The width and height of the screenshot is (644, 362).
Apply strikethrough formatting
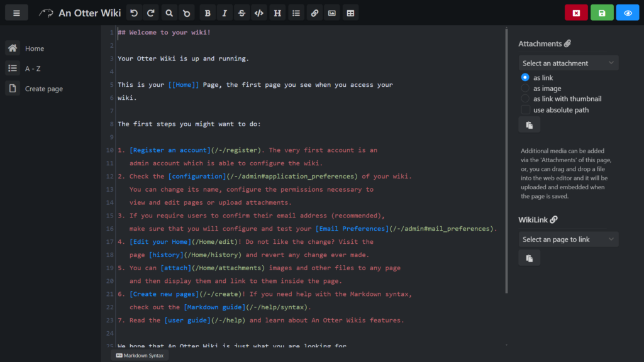(x=241, y=13)
